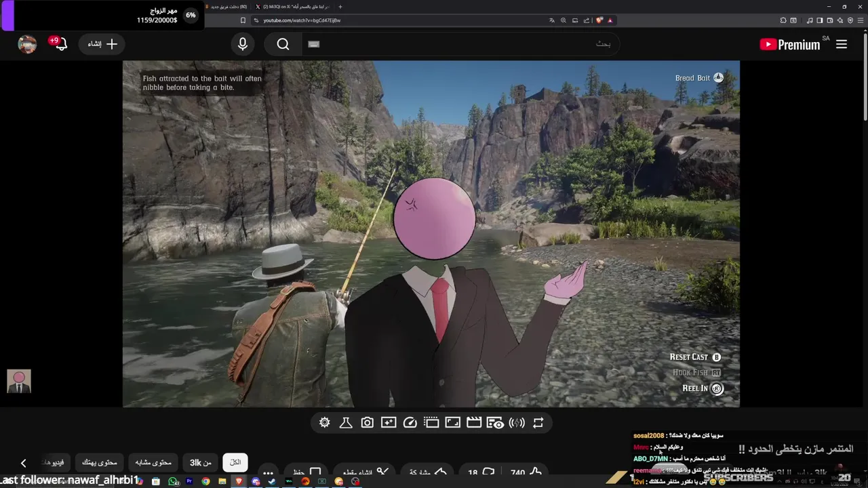Viewport: 868px width, 488px height.
Task: Start voice search with microphone
Action: point(243,44)
